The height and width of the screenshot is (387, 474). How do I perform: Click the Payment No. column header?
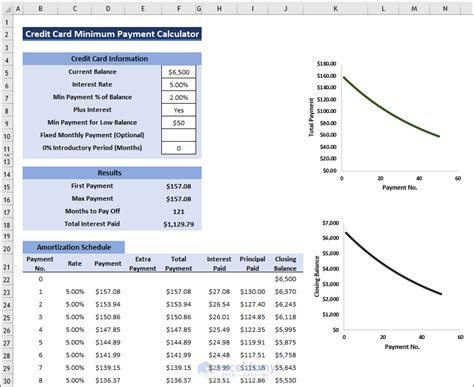(40, 263)
